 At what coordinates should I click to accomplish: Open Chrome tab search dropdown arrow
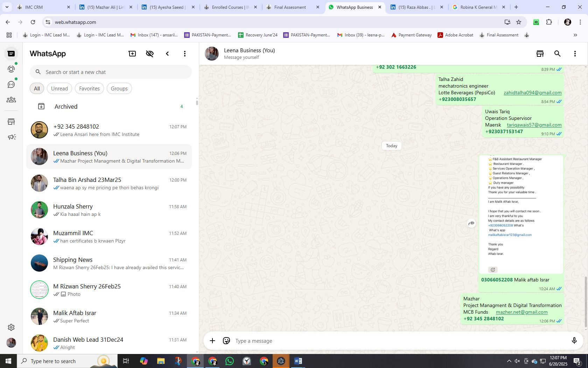tap(7, 7)
